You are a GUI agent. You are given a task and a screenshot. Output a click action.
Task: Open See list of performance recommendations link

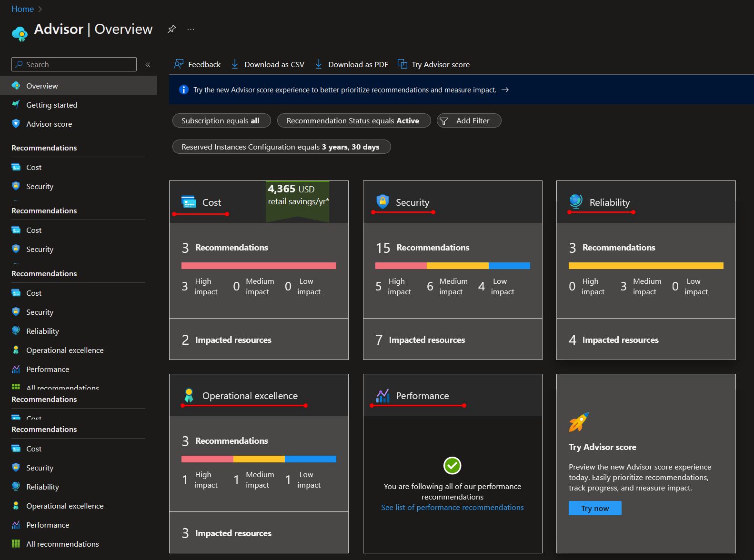point(452,508)
